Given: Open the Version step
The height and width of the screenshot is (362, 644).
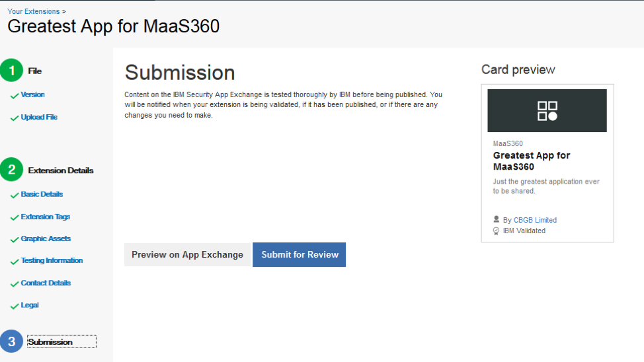Looking at the screenshot, I should point(33,94).
